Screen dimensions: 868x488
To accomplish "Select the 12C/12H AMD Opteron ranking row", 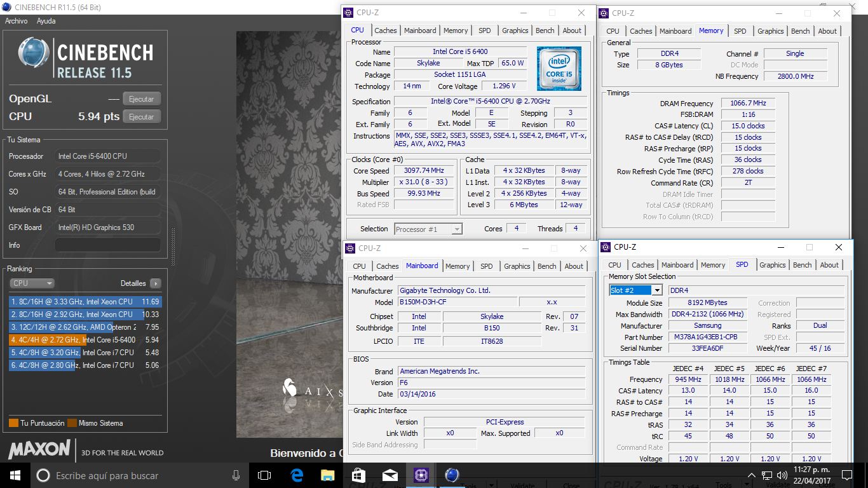I will click(85, 327).
